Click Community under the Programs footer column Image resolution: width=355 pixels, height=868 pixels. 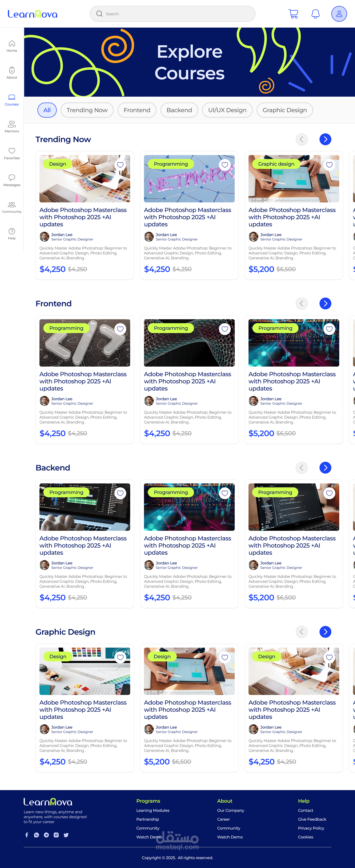pos(148,828)
